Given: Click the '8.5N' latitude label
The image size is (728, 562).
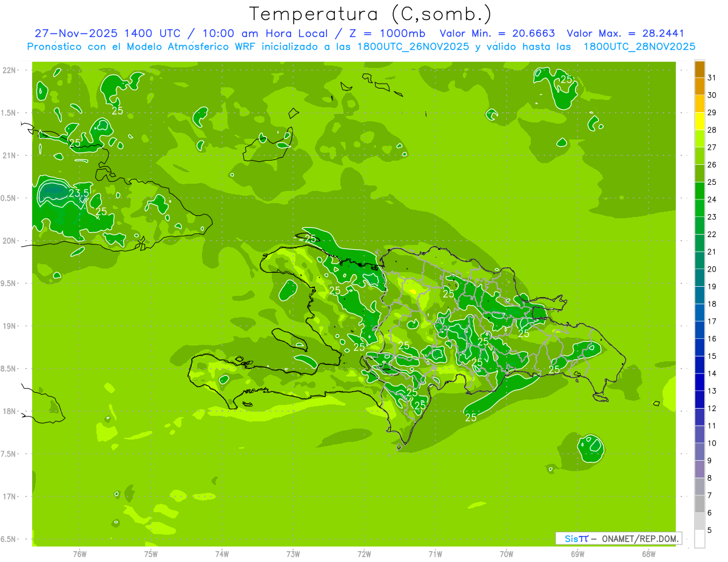Looking at the screenshot, I should [x=8, y=369].
